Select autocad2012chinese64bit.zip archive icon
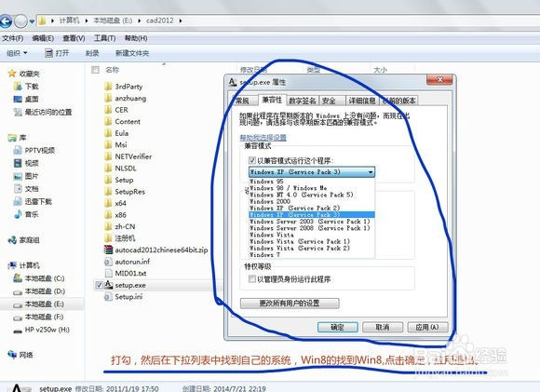Viewport: 540px width, 392px height. click(108, 250)
